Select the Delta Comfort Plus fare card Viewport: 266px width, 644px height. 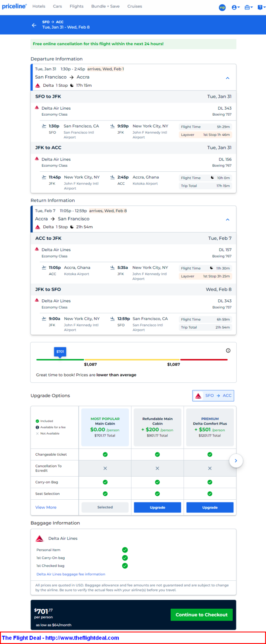coord(210,427)
